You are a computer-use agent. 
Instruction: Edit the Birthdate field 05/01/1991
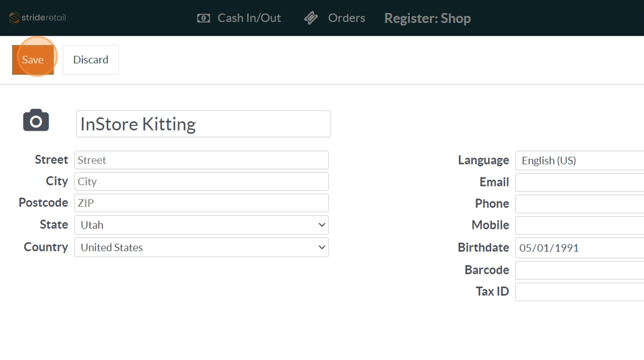click(580, 248)
